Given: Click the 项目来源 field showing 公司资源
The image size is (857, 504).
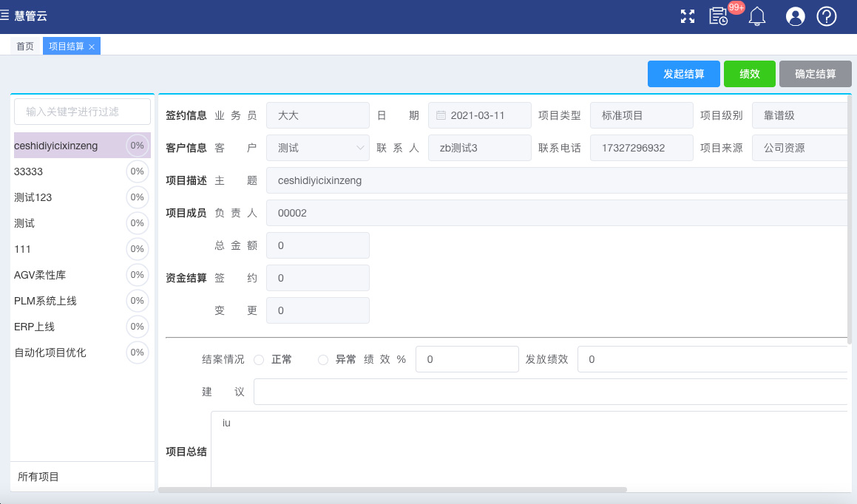Looking at the screenshot, I should pyautogui.click(x=799, y=148).
